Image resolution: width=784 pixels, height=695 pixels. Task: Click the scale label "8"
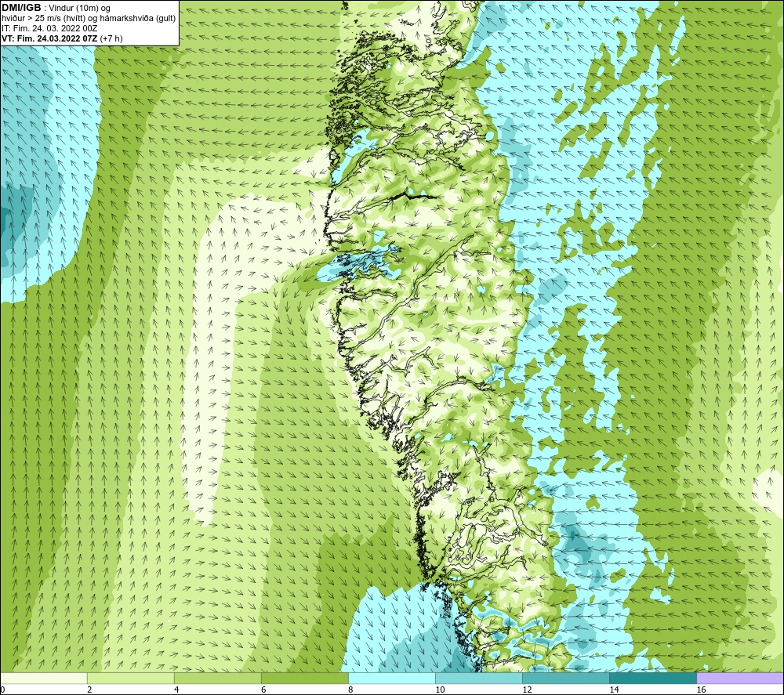point(350,690)
